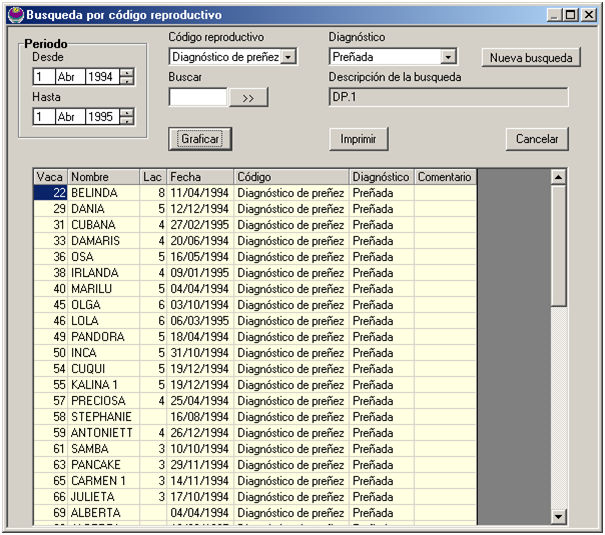The height and width of the screenshot is (535, 605).
Task: Select the PRECIOSA row name
Action: (x=103, y=401)
